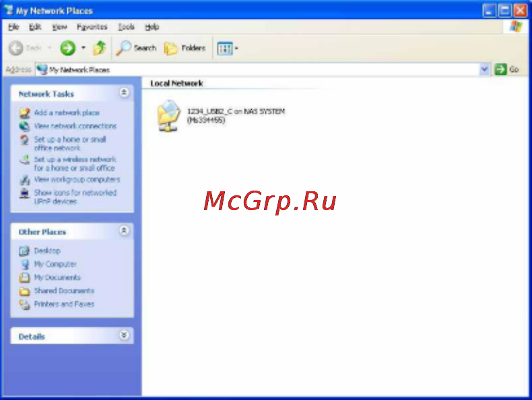Image resolution: width=532 pixels, height=400 pixels.
Task: Open the Back history dropdown arrow
Action: tap(50, 48)
